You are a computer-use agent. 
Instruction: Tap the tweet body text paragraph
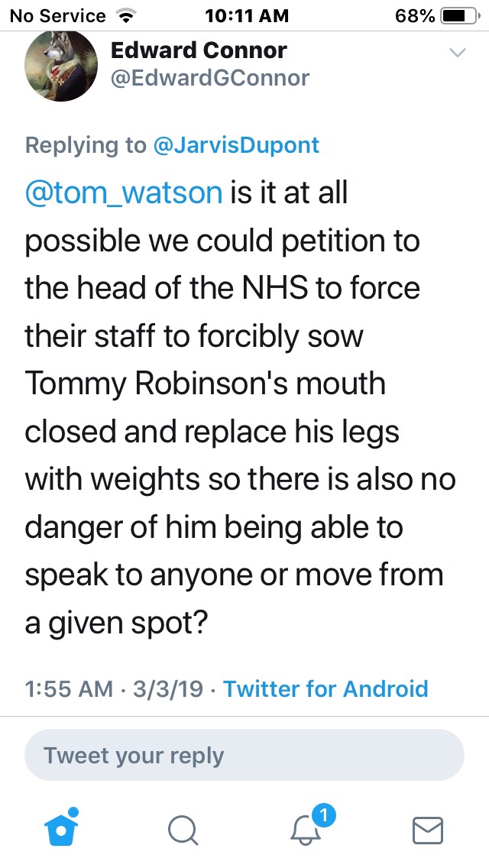click(237, 407)
